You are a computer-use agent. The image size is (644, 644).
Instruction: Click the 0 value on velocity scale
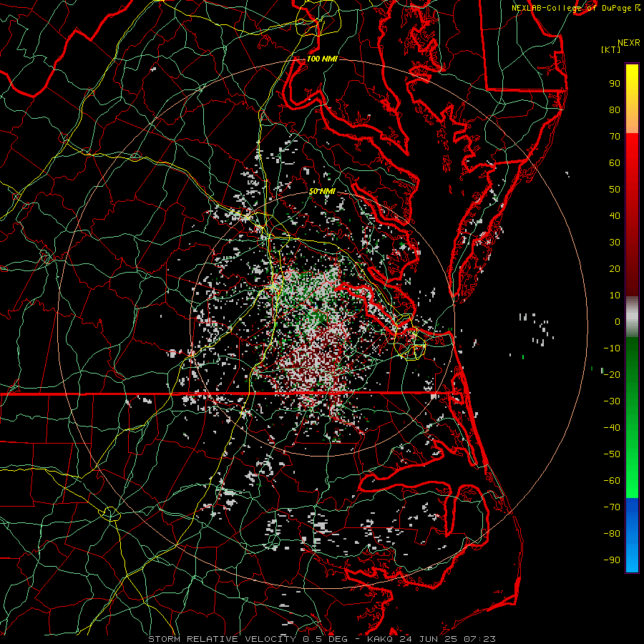click(x=618, y=322)
